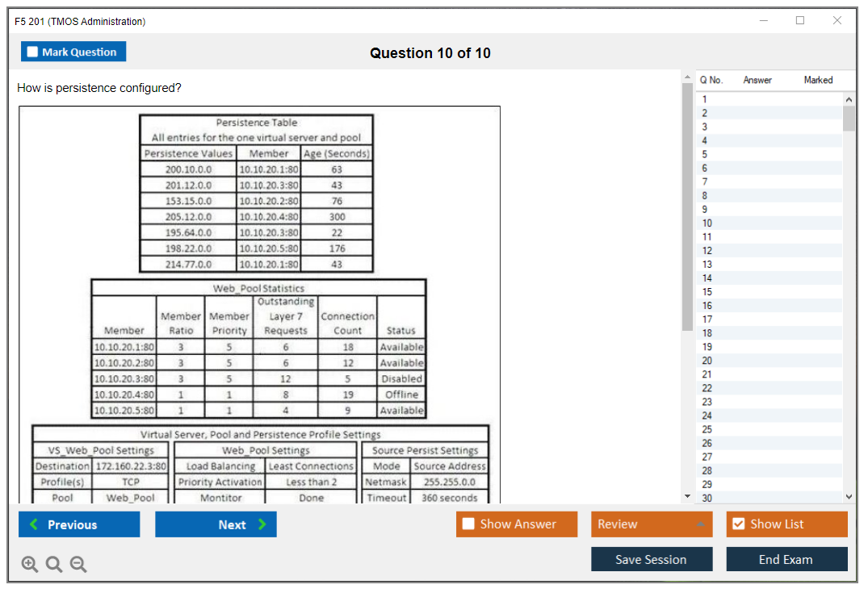Click the zoom reset magnifier icon
868x593 pixels.
pos(54,565)
